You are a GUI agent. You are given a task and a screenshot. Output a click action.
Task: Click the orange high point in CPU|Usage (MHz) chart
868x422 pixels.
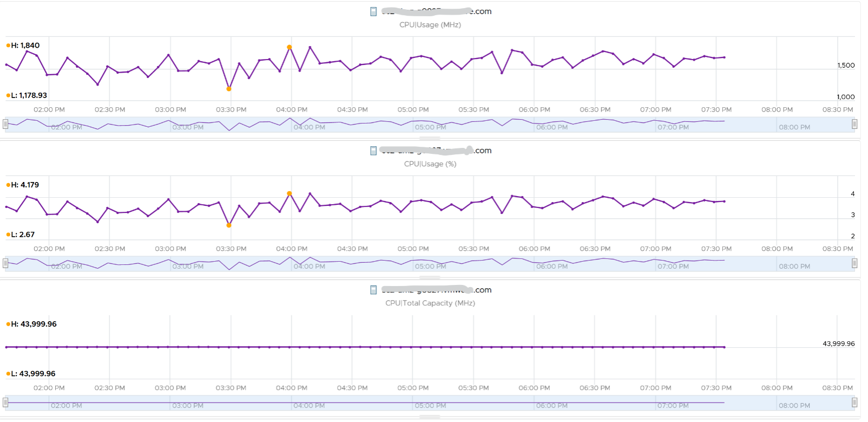(x=290, y=47)
